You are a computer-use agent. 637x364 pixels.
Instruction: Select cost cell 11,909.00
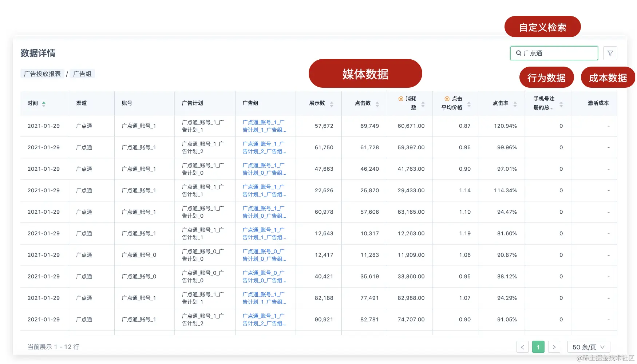411,255
